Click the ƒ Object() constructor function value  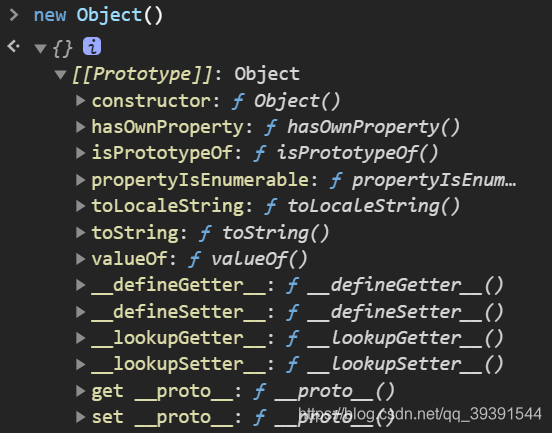286,101
